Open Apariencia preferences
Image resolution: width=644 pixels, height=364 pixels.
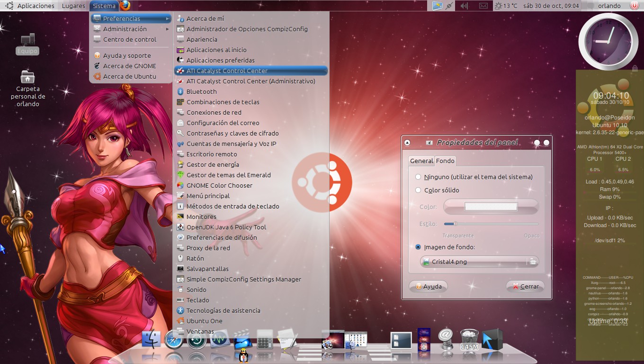(251, 39)
